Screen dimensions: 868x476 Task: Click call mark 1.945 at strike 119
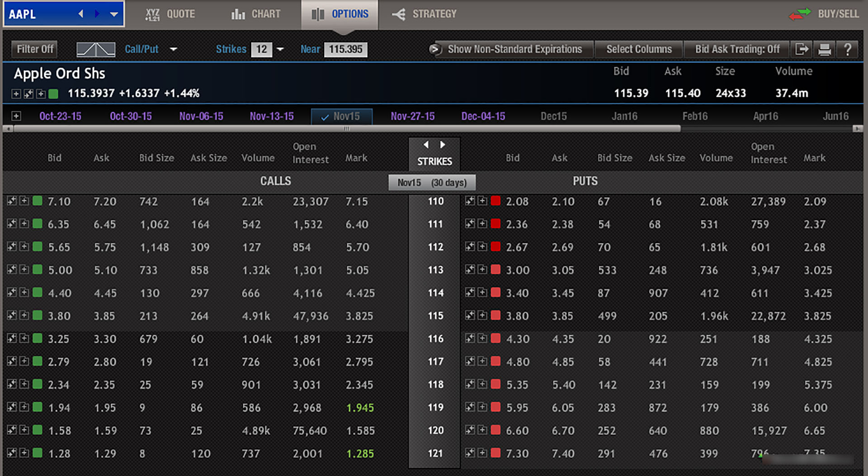[360, 408]
